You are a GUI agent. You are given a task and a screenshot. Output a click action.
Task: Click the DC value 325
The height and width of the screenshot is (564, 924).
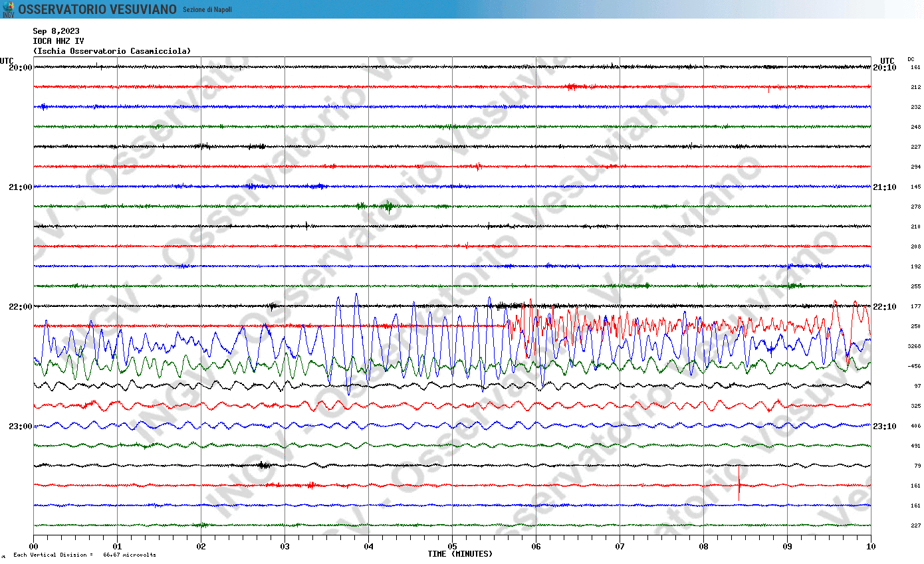[x=915, y=406]
